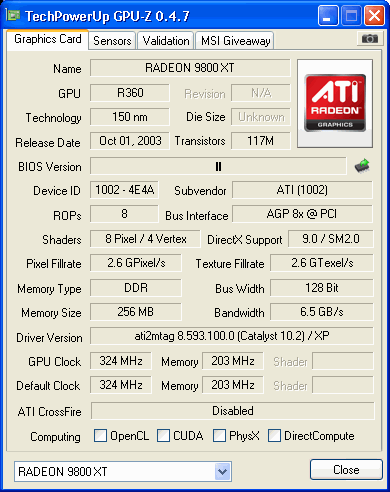
Task: Tick the DirectCompute checkbox
Action: click(x=274, y=436)
